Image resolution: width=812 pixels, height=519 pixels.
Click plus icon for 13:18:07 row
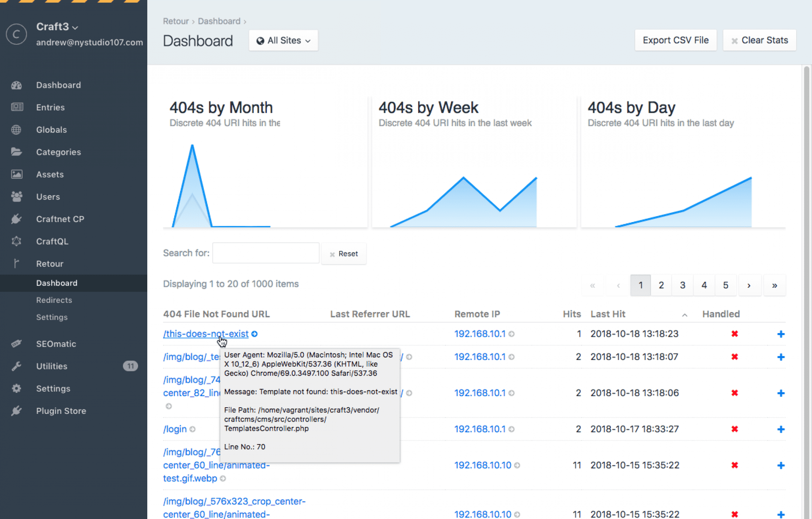pos(781,357)
